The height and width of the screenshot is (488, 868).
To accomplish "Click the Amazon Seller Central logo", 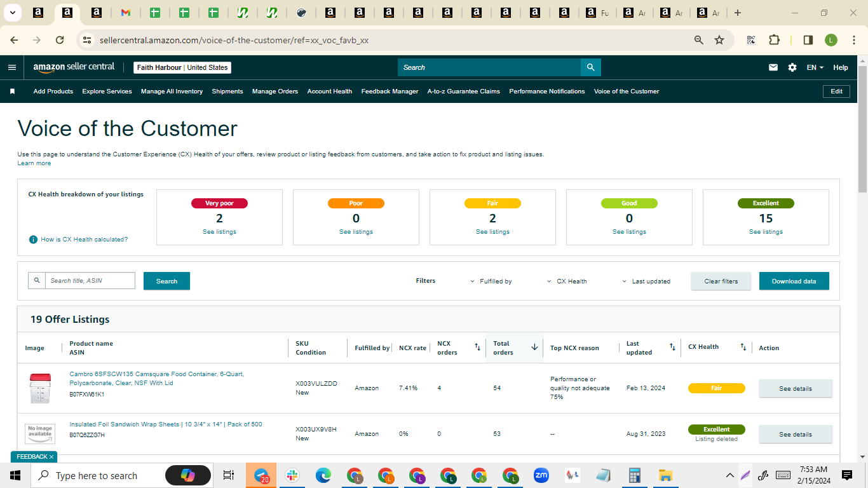I will point(74,67).
